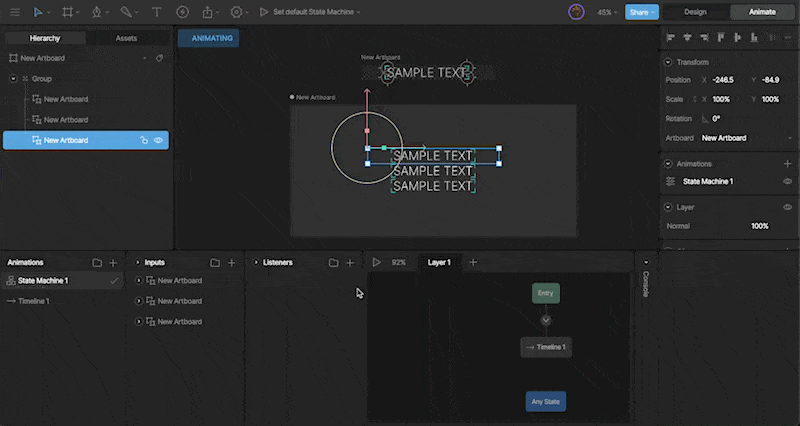Choose the Artboard tool
The image size is (800, 426).
point(67,12)
